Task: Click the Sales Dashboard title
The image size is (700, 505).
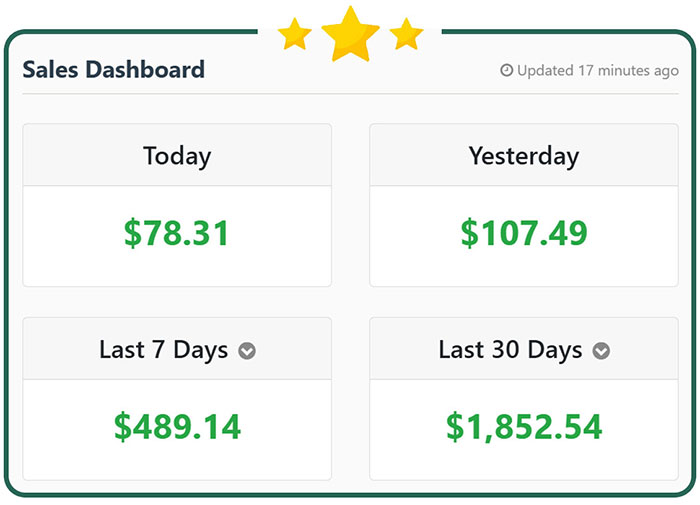Action: coord(113,69)
